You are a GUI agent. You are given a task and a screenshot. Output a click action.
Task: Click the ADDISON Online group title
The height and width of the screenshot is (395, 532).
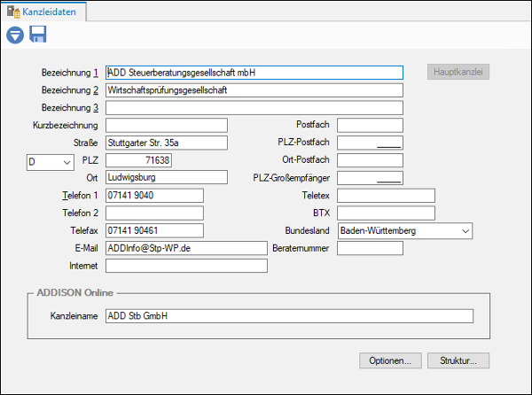coord(75,292)
